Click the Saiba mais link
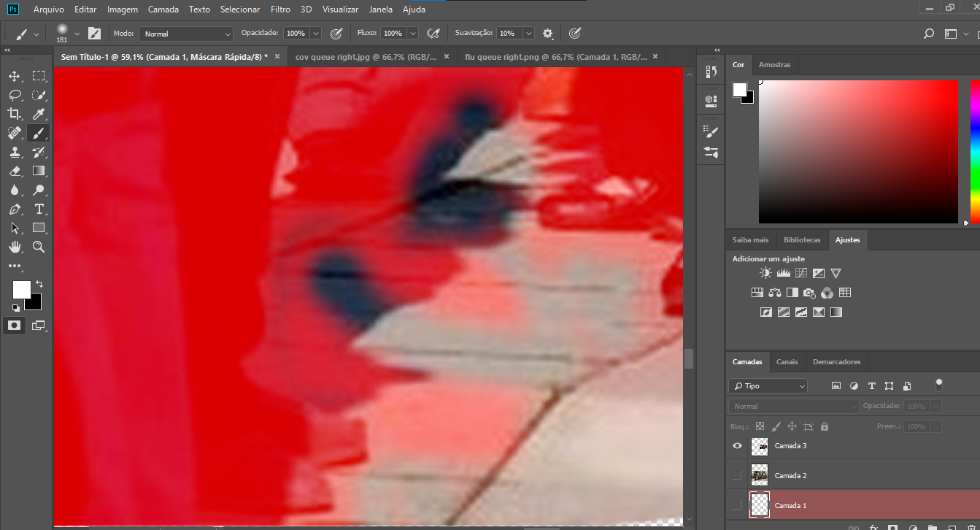The height and width of the screenshot is (530, 980). point(750,239)
